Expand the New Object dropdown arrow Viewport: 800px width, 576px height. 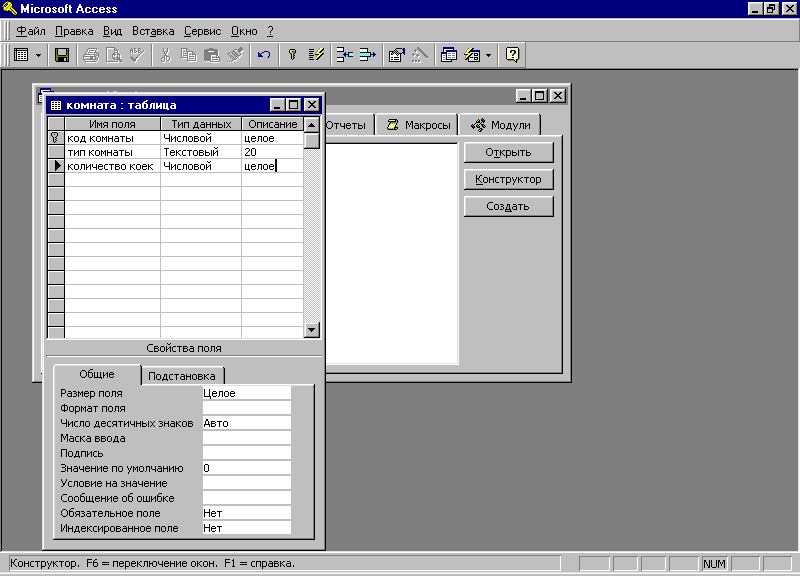tap(488, 55)
